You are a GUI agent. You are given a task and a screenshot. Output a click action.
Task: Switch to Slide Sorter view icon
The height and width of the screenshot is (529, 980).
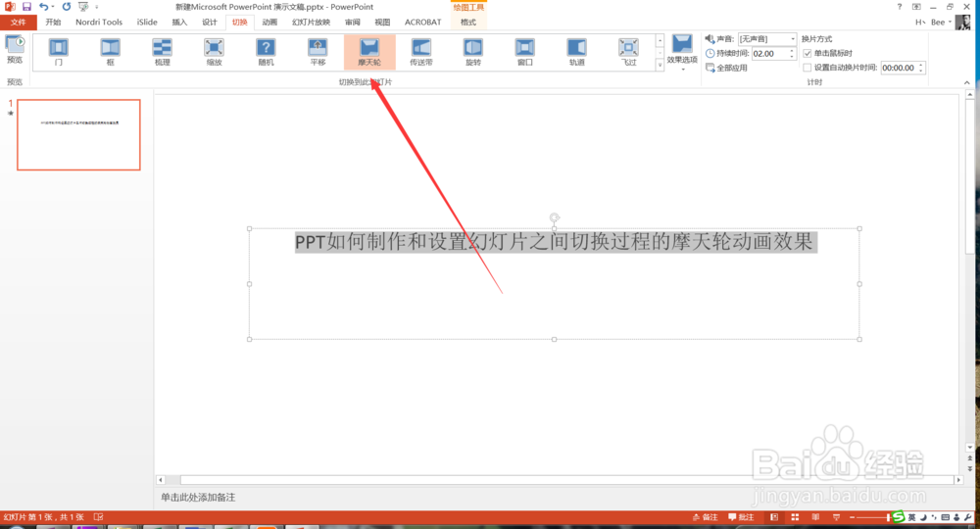pos(795,517)
